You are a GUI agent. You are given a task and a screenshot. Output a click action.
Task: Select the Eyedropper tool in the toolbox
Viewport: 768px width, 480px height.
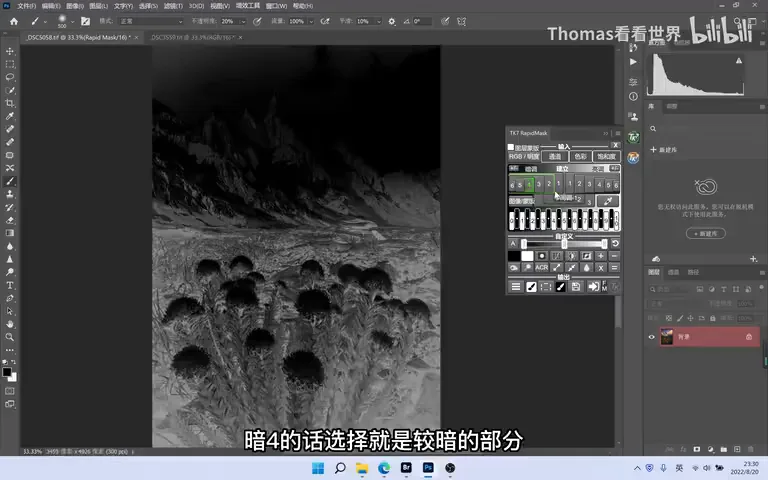10,116
